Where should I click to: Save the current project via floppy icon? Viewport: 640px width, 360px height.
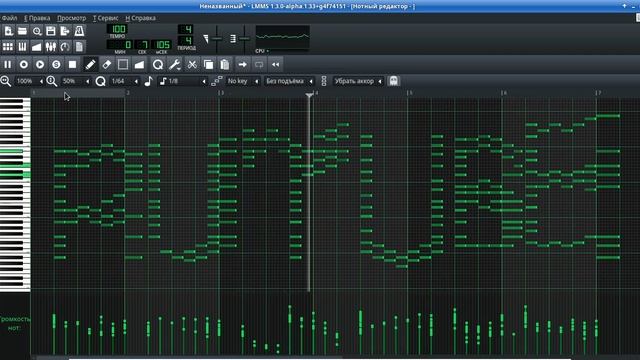tap(51, 31)
